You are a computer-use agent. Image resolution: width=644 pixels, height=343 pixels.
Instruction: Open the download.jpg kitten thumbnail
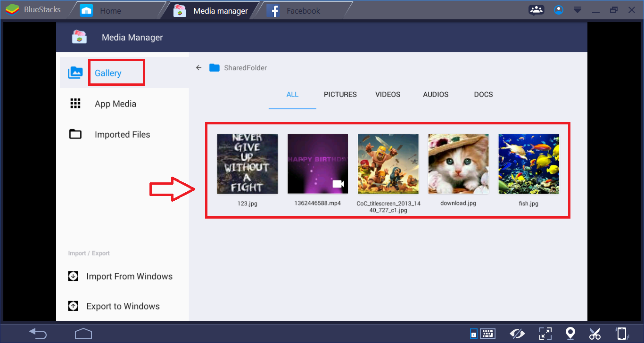[x=458, y=164]
